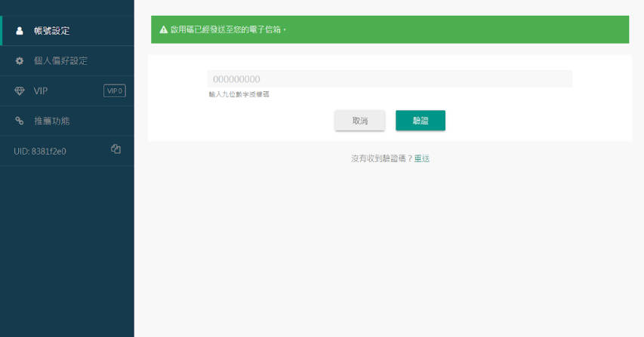The image size is (644, 337).
Task: Click the green 驗證 verify button
Action: pyautogui.click(x=421, y=121)
